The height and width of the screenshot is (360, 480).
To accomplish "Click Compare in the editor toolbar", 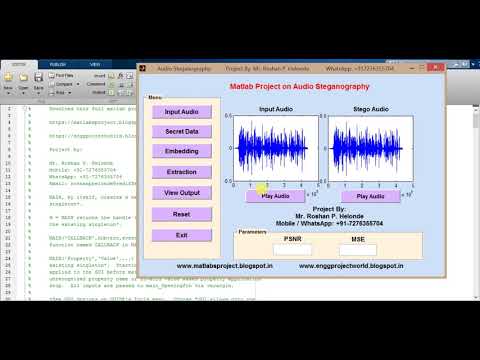I will [x=61, y=84].
